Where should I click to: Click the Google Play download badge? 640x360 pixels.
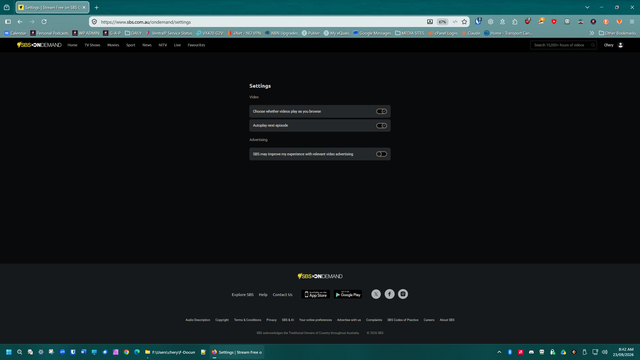coord(348,294)
